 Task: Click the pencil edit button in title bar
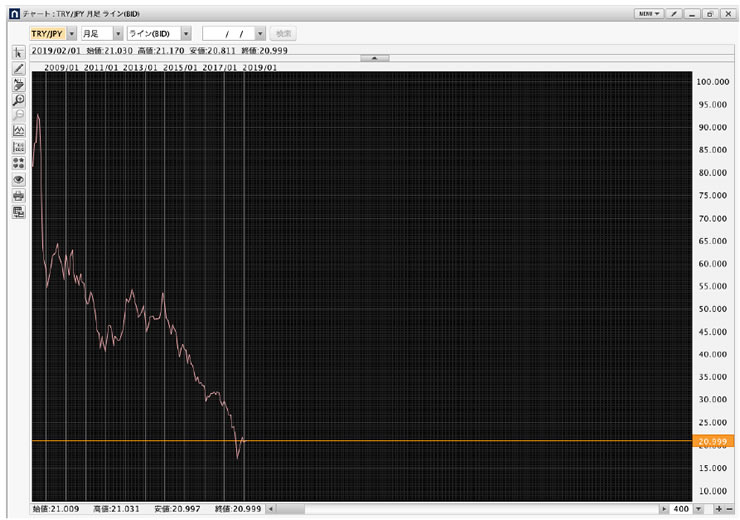[x=674, y=14]
